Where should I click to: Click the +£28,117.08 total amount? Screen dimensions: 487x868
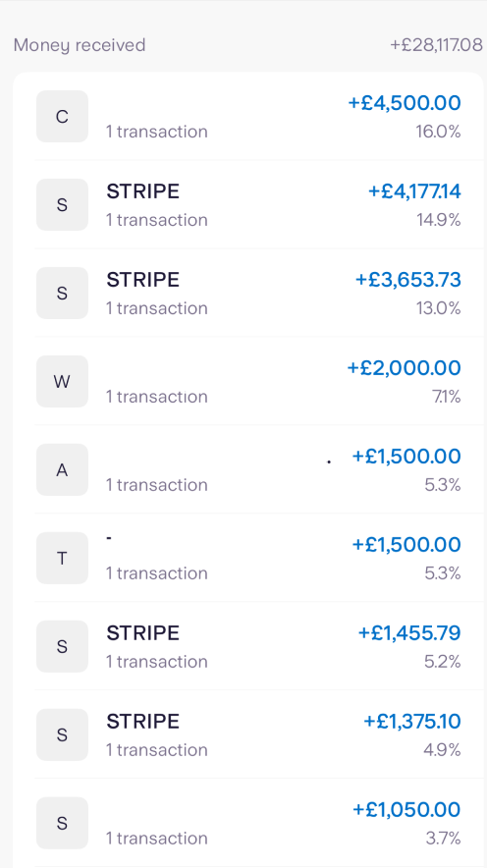click(436, 45)
